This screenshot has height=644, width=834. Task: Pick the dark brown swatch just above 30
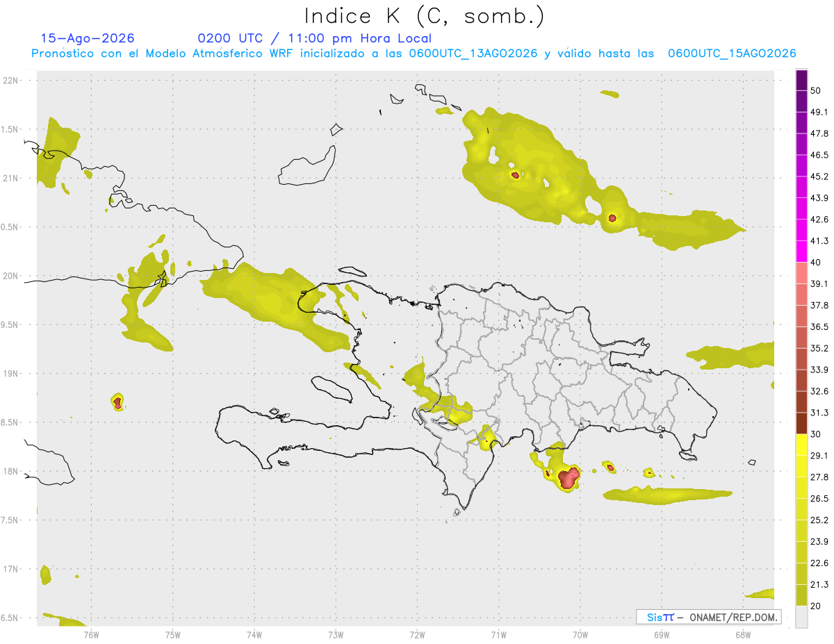[x=801, y=423]
